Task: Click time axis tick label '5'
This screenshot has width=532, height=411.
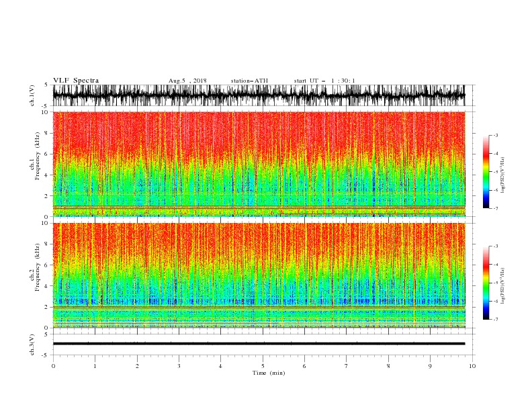Action: 263,366
